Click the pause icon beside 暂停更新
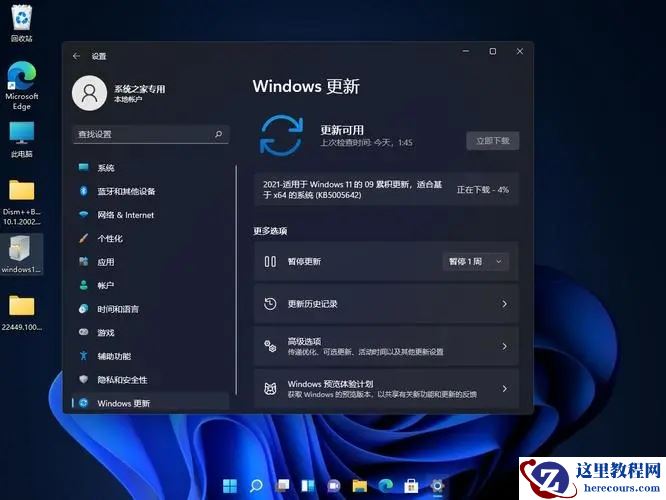Viewport: 666px width, 500px height. click(x=270, y=262)
